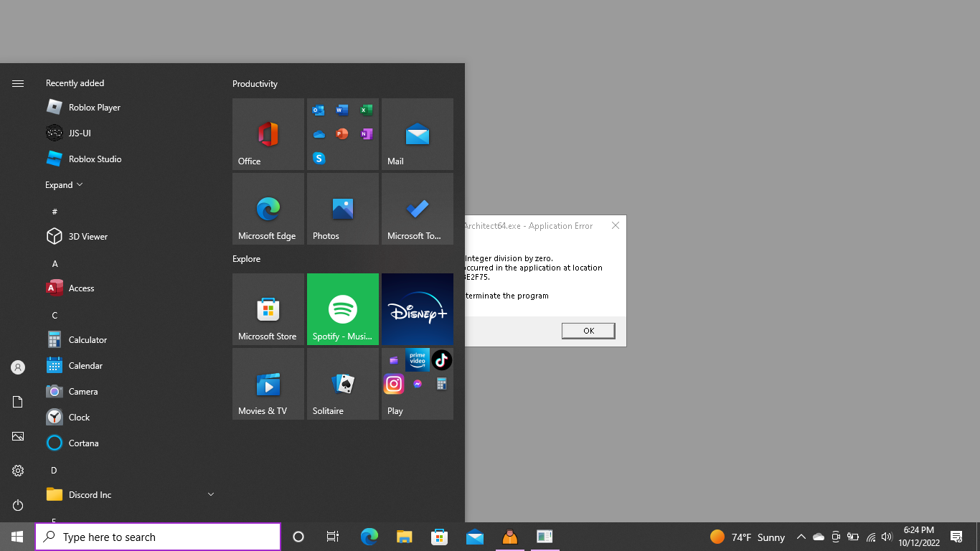Viewport: 980px width, 551px height.
Task: Click the 'D' letter header
Action: pyautogui.click(x=55, y=470)
